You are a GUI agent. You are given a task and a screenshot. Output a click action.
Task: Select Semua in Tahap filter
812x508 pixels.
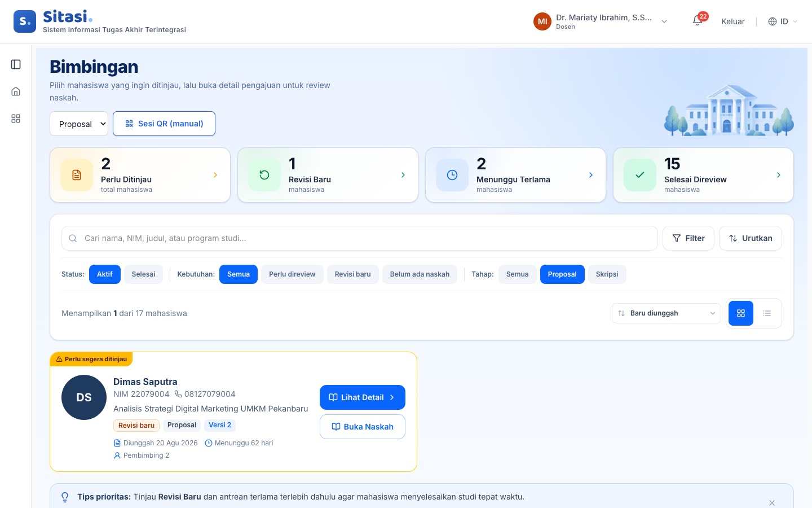[x=517, y=274]
